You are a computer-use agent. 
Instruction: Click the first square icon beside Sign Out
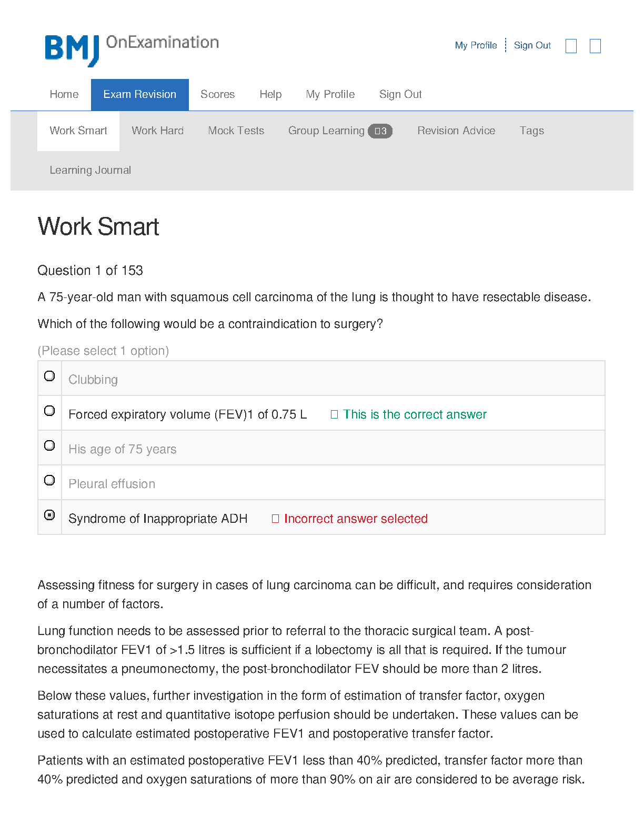pyautogui.click(x=571, y=46)
